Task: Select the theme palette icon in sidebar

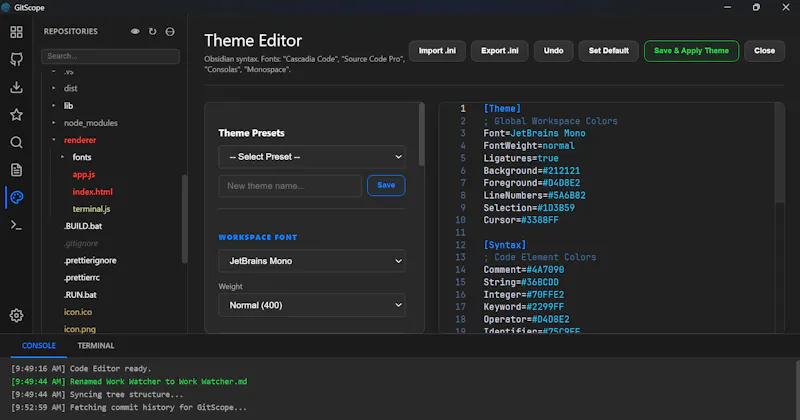Action: pos(16,197)
